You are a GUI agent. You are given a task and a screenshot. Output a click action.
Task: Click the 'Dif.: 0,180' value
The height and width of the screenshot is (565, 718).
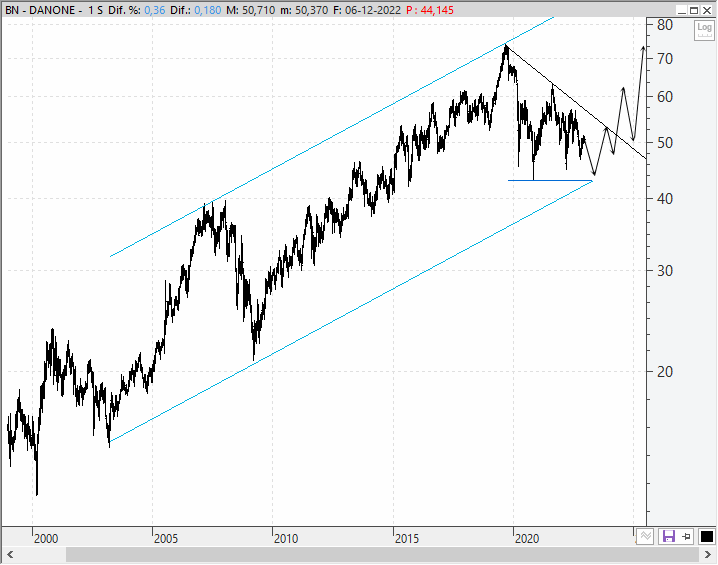click(x=196, y=10)
